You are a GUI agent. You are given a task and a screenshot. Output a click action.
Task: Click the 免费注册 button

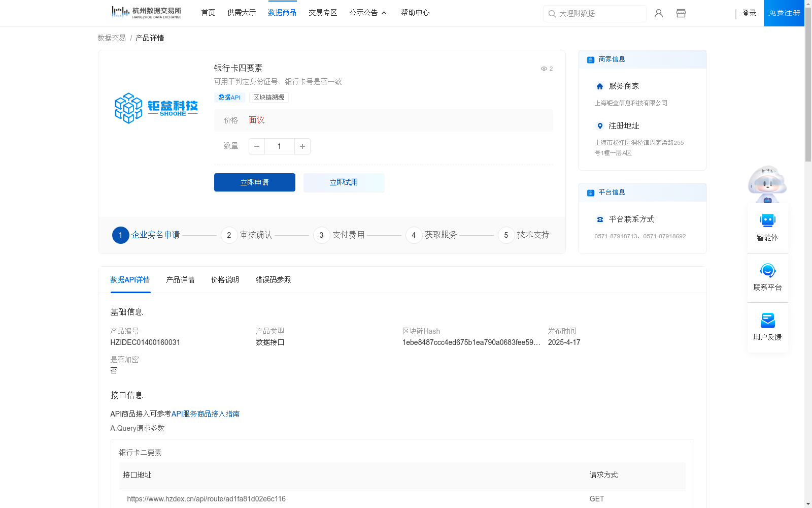click(784, 13)
